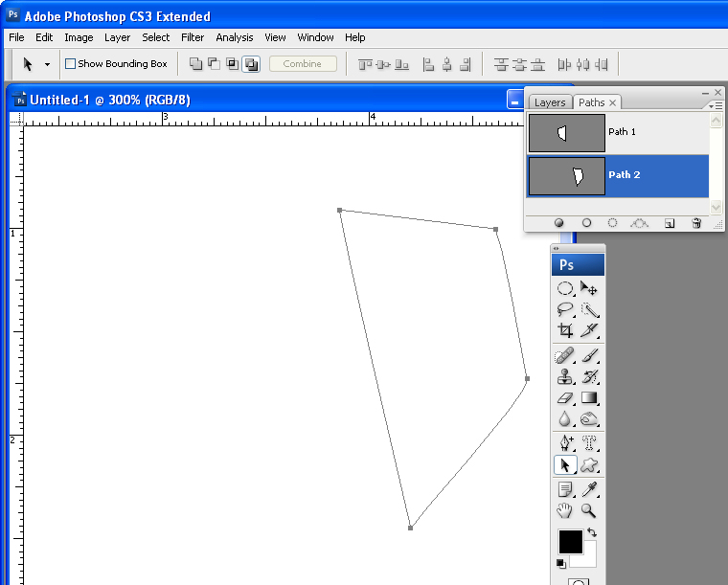Open the Paths panel flyout menu
728x585 pixels.
pos(716,105)
